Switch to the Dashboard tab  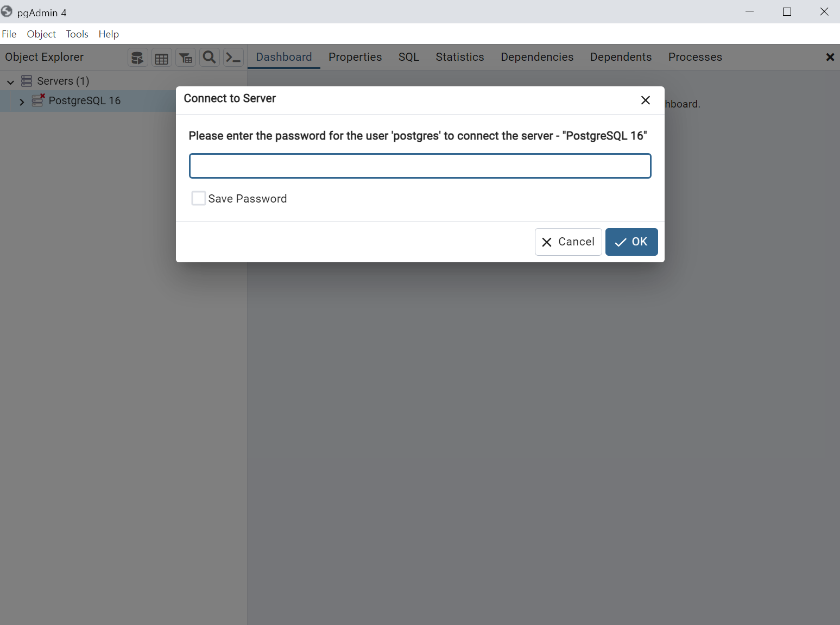click(x=284, y=57)
